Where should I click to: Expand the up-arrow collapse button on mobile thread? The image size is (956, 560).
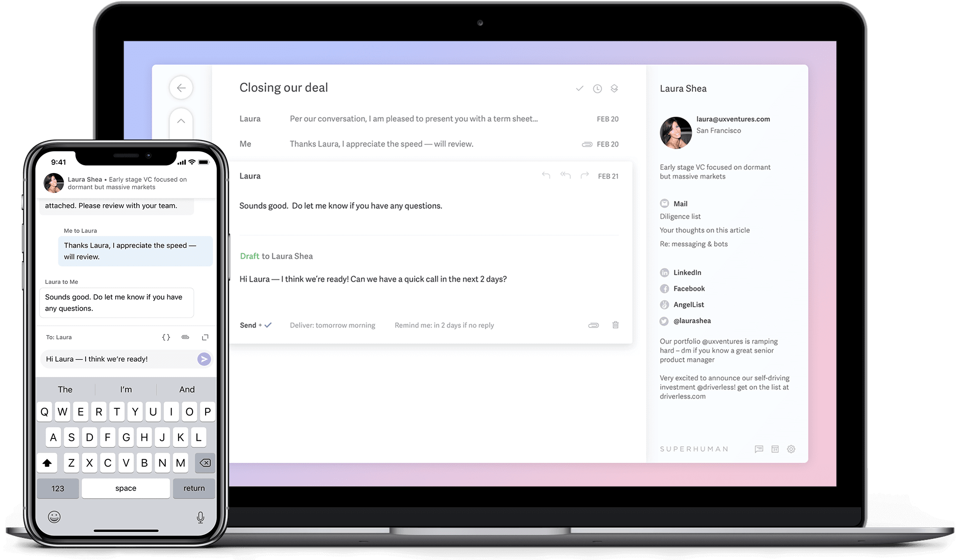(181, 122)
